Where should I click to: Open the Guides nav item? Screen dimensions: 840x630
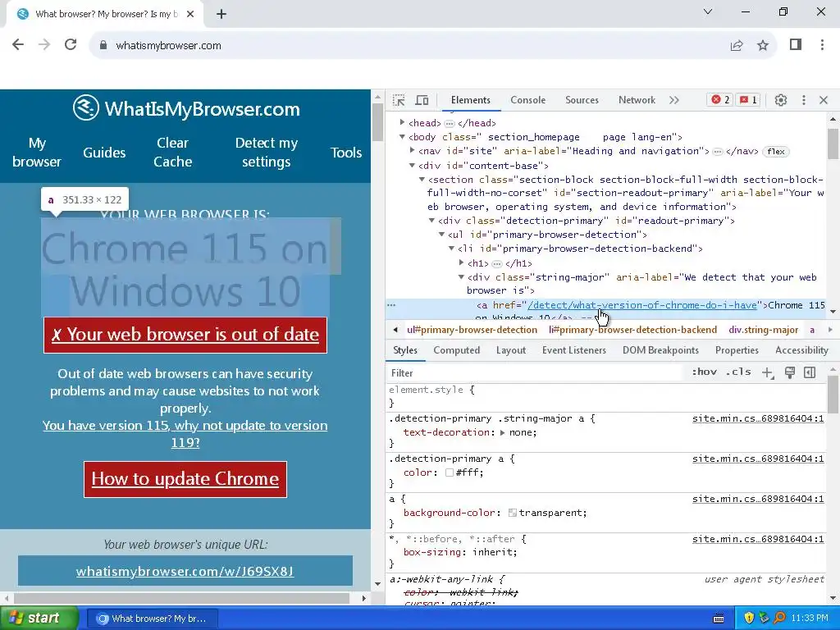104,153
